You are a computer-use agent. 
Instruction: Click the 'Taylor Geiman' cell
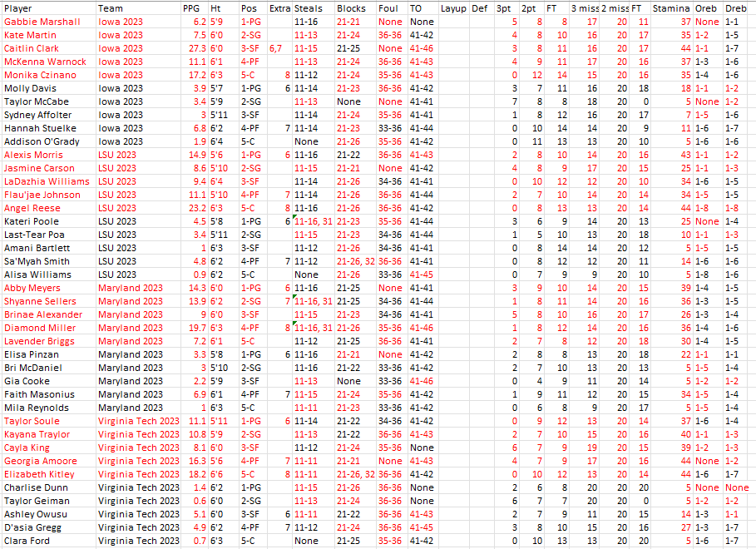[x=48, y=502]
